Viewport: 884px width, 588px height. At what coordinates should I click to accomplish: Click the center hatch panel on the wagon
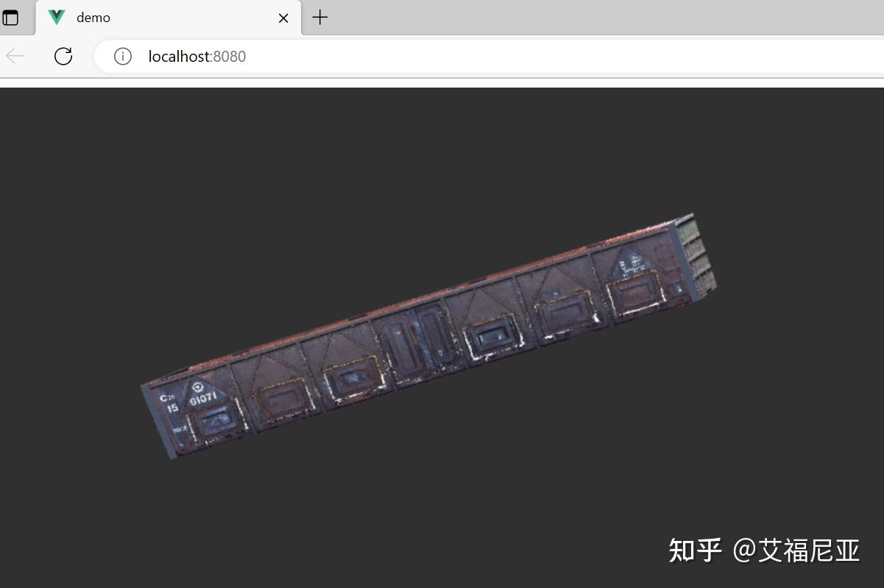pyautogui.click(x=416, y=339)
